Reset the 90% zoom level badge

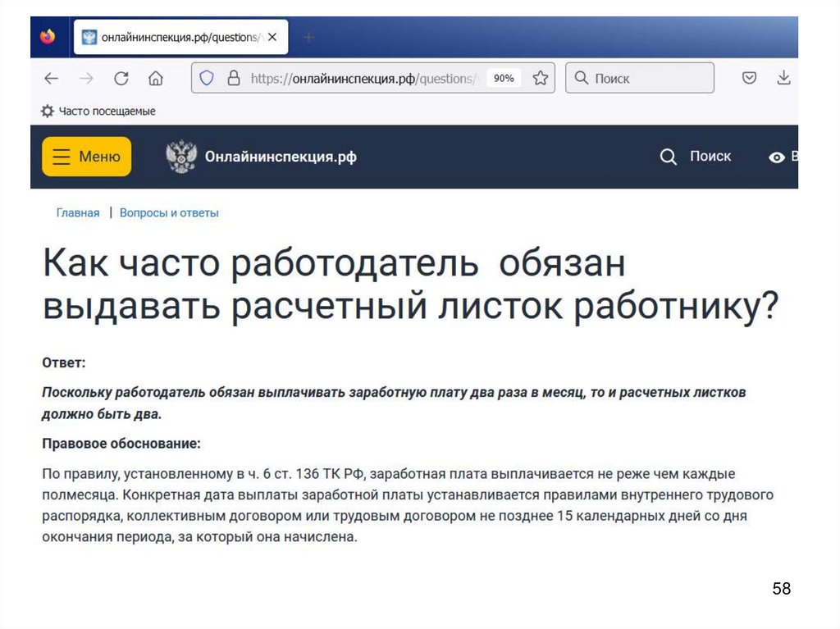point(504,78)
